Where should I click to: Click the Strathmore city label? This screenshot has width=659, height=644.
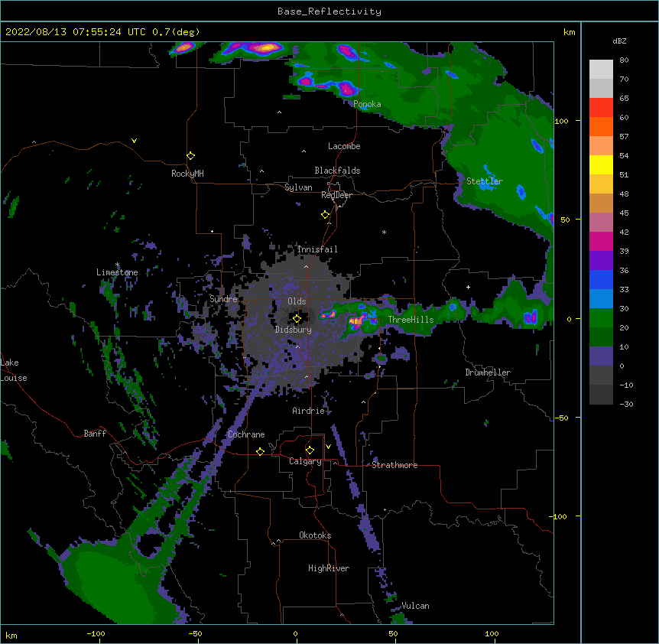pyautogui.click(x=394, y=465)
